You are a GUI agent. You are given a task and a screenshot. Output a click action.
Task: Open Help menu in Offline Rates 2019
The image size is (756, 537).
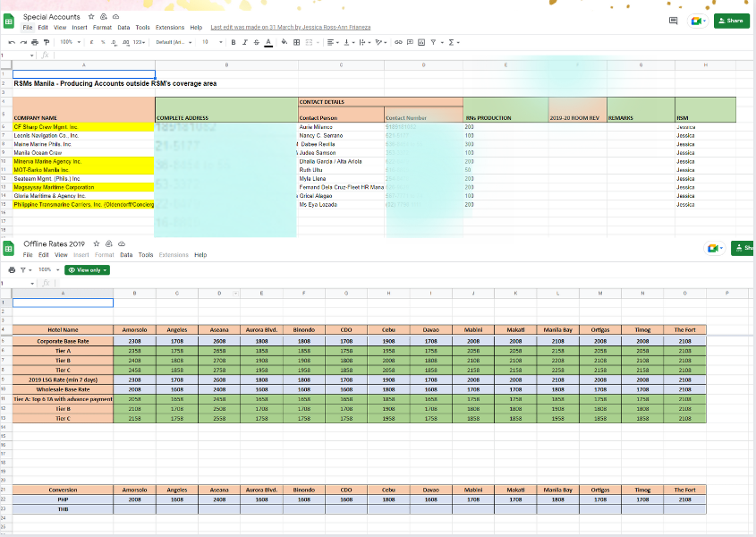tap(200, 255)
